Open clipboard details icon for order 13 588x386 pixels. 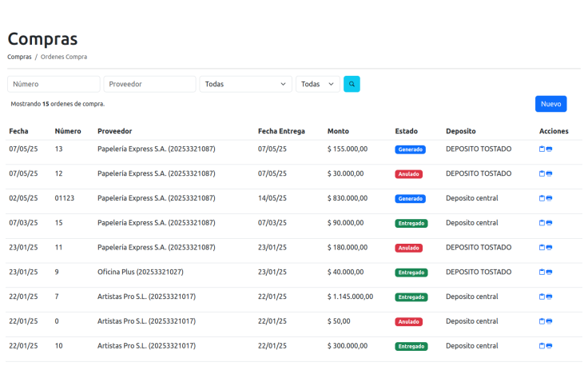tap(542, 149)
